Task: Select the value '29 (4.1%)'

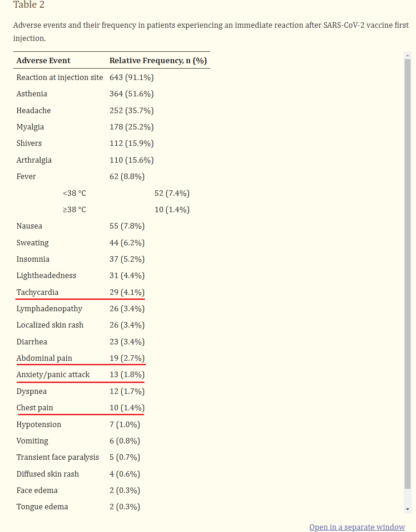Action: tap(127, 292)
